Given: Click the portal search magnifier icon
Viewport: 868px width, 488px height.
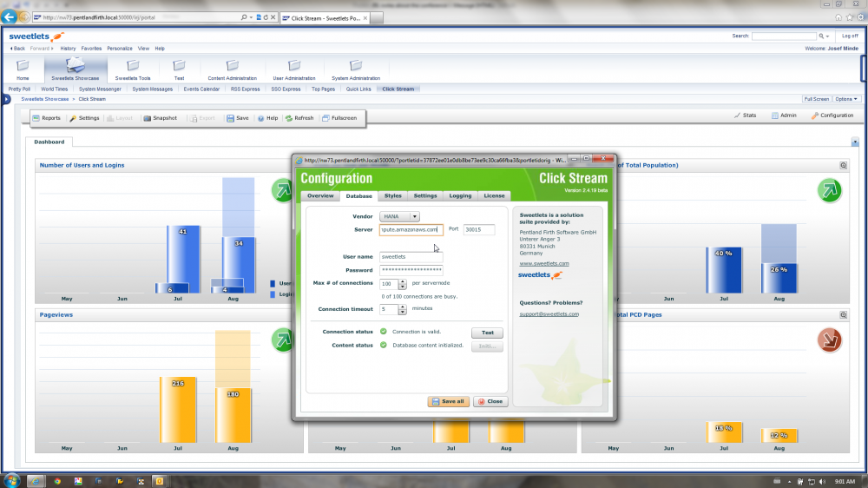Looking at the screenshot, I should click(x=821, y=36).
